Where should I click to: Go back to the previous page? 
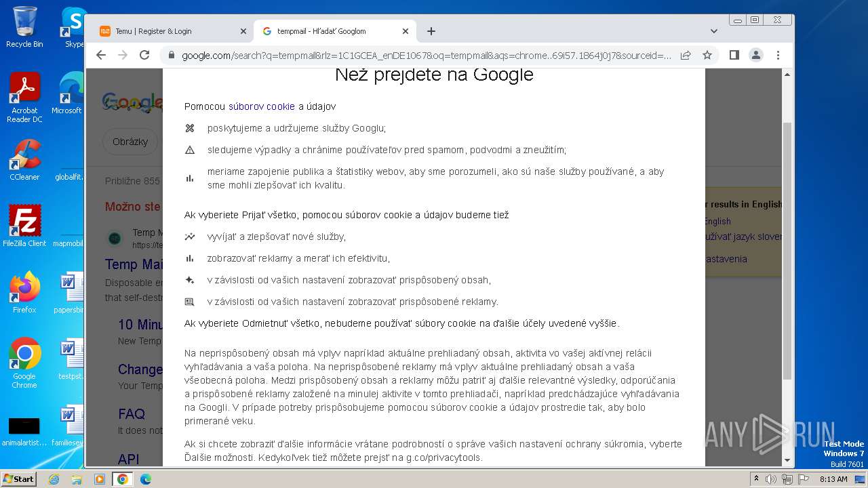click(101, 55)
